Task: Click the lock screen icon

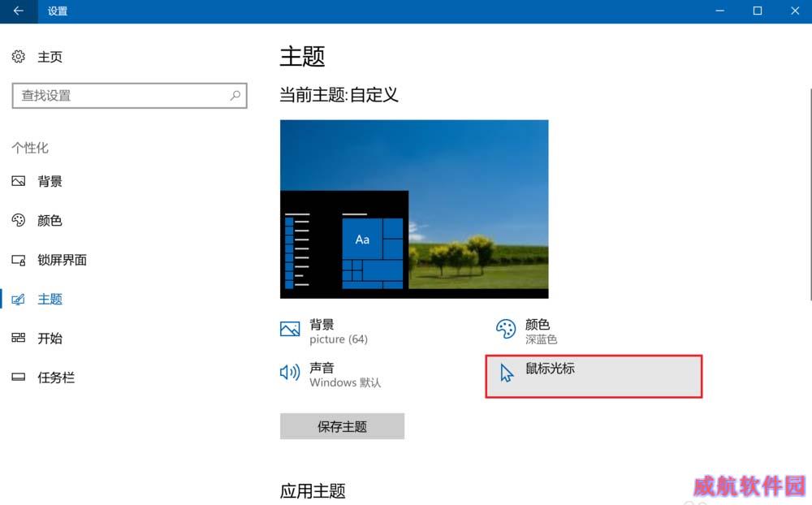Action: 18,260
